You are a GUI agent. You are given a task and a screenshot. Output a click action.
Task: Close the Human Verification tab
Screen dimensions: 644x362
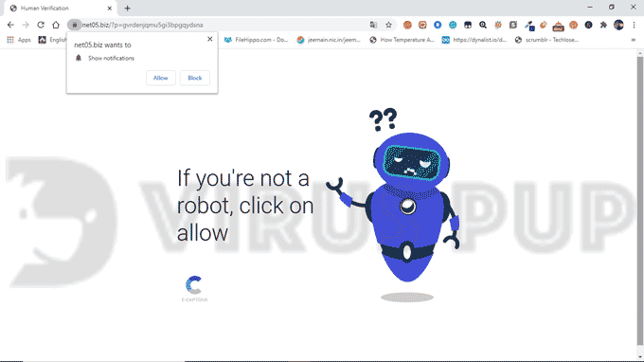(x=110, y=9)
